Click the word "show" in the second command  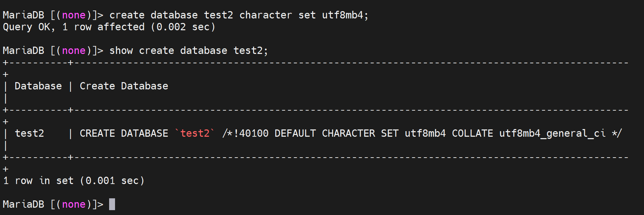click(121, 51)
